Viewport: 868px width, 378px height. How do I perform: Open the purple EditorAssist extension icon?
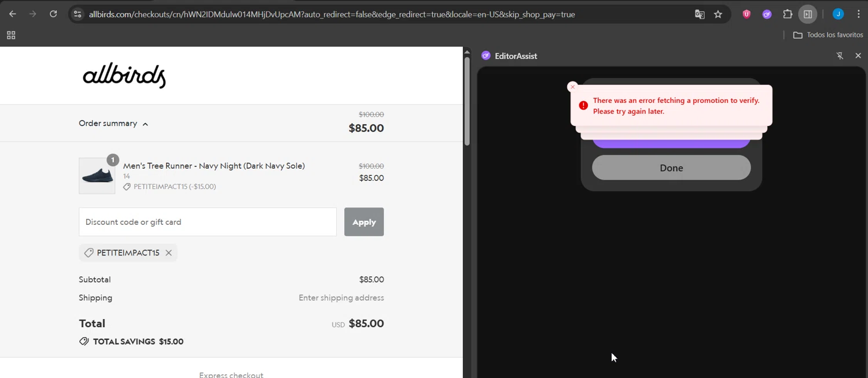767,14
